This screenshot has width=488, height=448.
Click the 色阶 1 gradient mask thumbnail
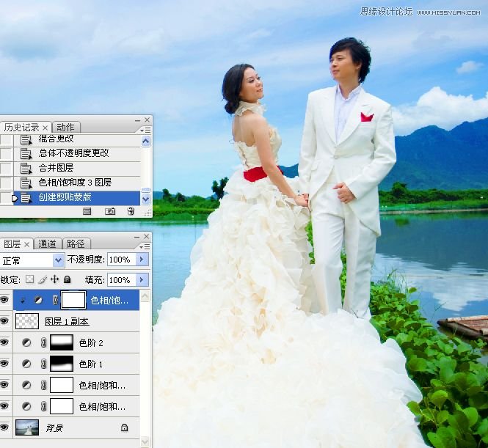pos(62,364)
